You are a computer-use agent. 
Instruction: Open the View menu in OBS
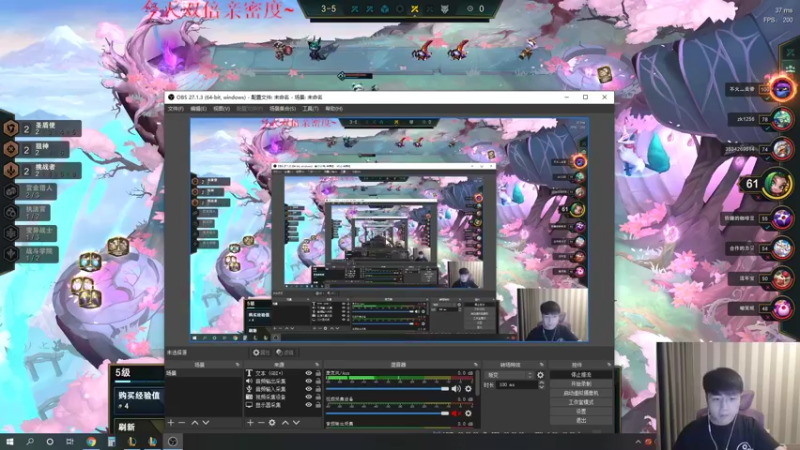coord(221,109)
